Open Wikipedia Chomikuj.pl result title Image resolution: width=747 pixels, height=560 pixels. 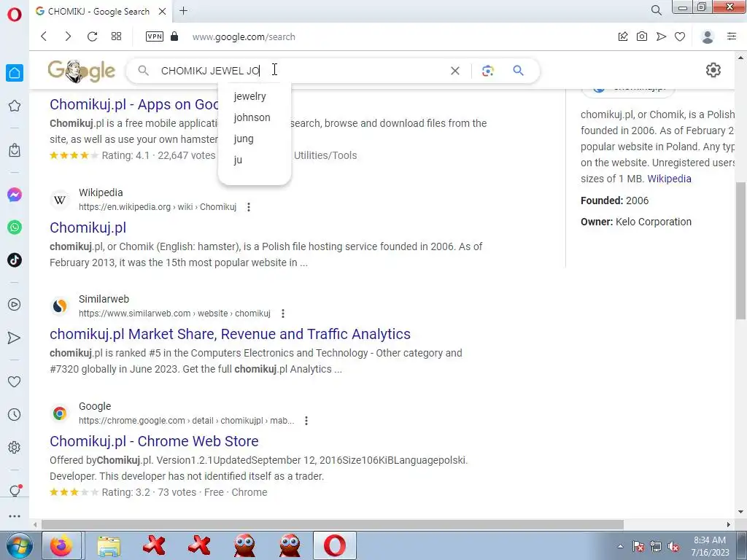(88, 227)
